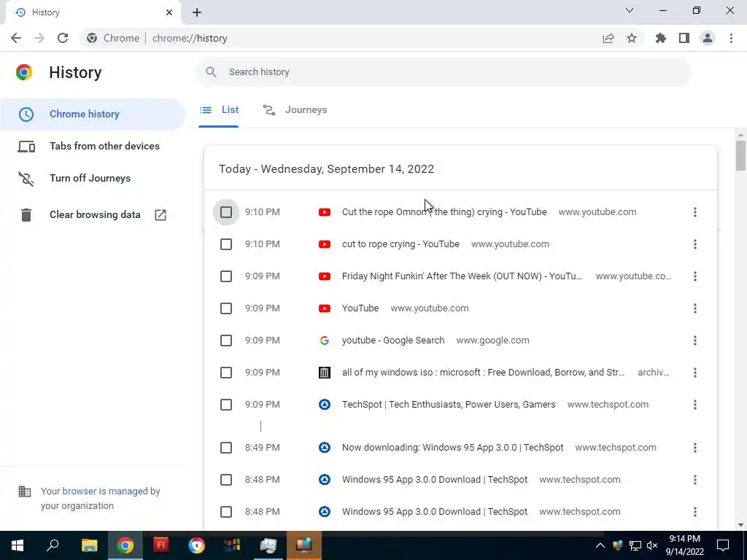Click the archive.org favicon in history list
The height and width of the screenshot is (560, 747).
(x=325, y=373)
